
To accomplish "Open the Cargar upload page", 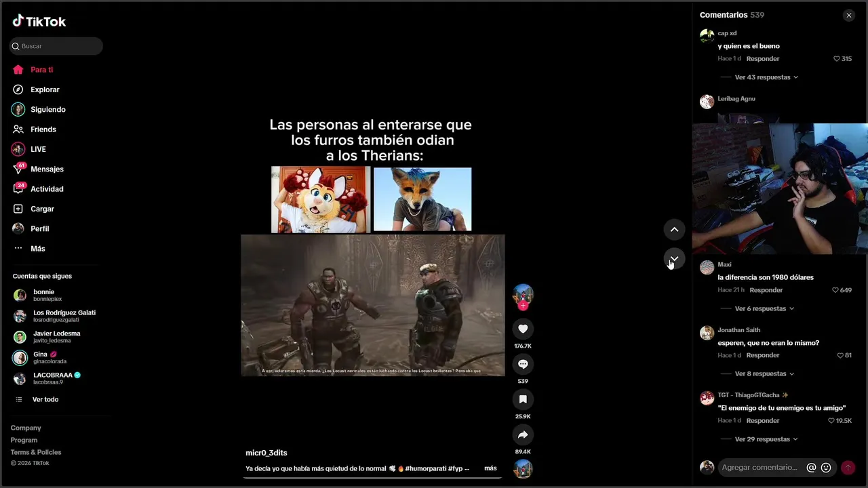I will coord(42,209).
